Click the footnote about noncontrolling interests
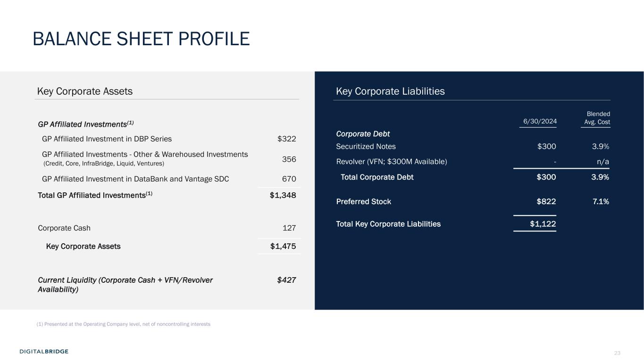Viewport: 644px width, 362px height. pos(124,324)
